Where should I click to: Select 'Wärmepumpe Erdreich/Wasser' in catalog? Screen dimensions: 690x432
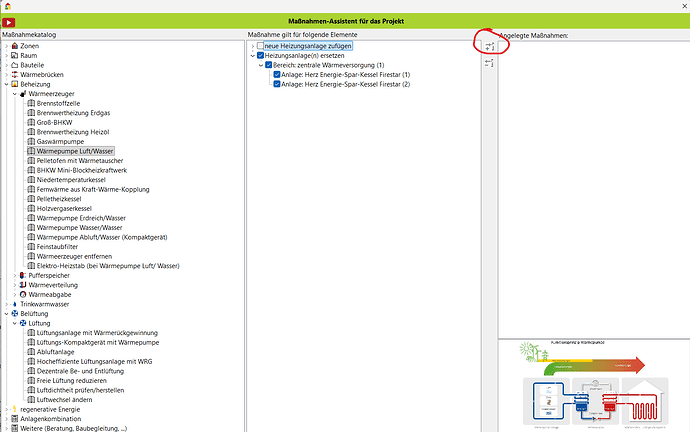point(81,217)
